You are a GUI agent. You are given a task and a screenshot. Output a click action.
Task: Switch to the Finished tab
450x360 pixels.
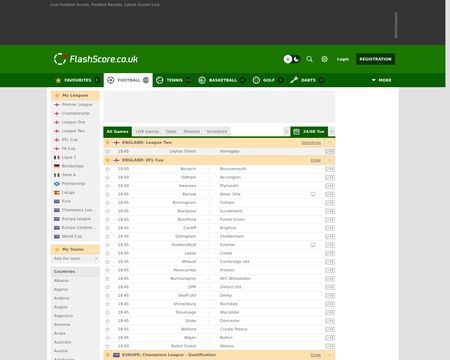(191, 132)
